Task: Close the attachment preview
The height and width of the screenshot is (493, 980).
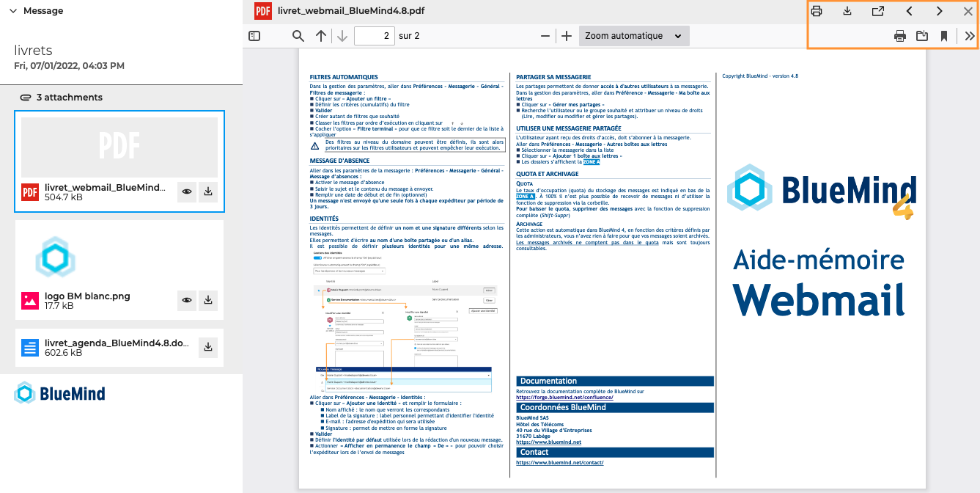Action: click(x=968, y=11)
